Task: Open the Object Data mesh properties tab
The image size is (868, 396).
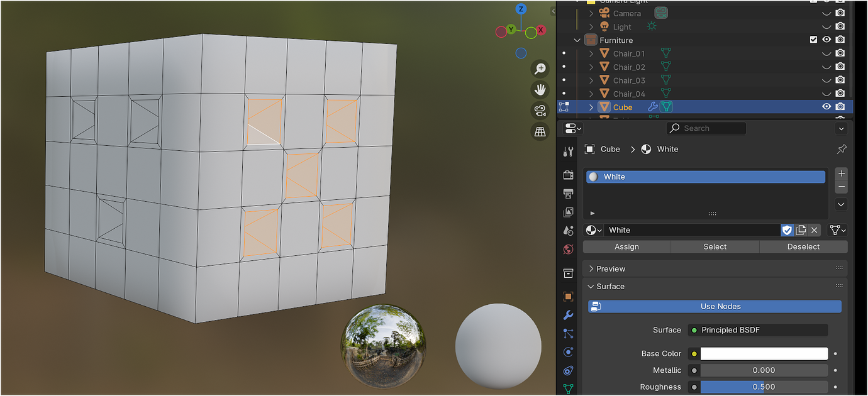Action: 569,389
